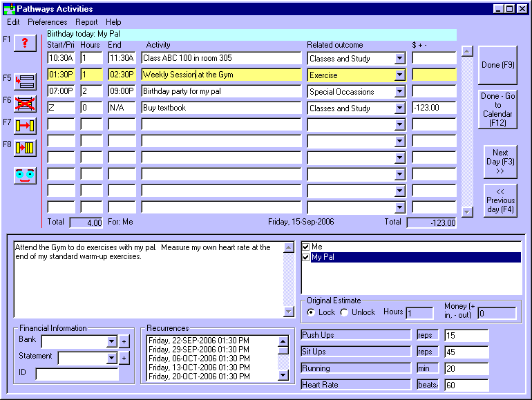
Task: Click the Original Estimate Hours field
Action: (x=419, y=313)
